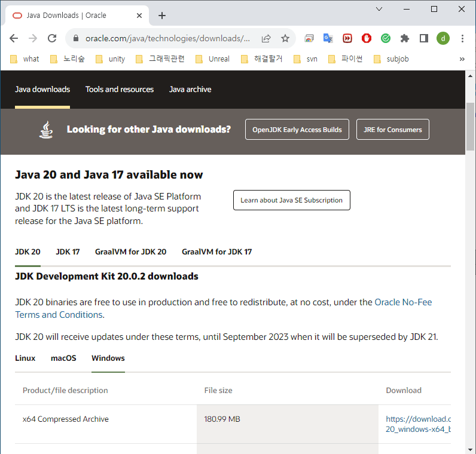Select the Linux platform tab
Image resolution: width=476 pixels, height=454 pixels.
tap(25, 358)
